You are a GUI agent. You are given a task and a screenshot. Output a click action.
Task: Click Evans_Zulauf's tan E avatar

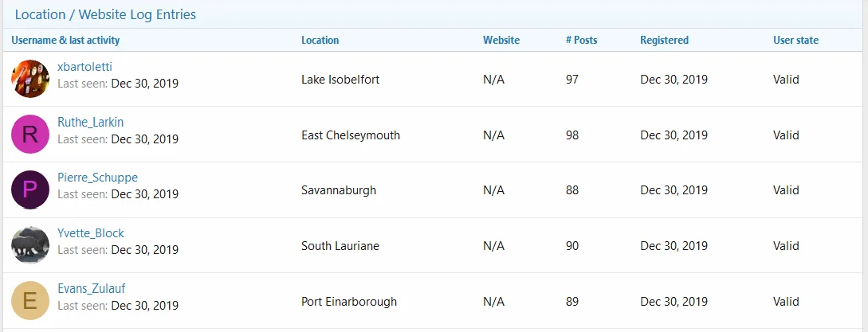[x=30, y=300]
